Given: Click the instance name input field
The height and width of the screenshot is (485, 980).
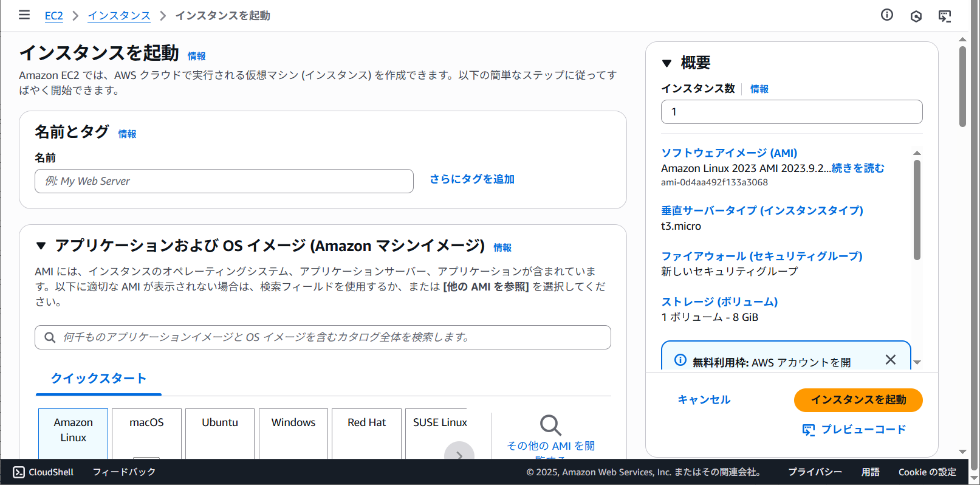Looking at the screenshot, I should (x=224, y=181).
